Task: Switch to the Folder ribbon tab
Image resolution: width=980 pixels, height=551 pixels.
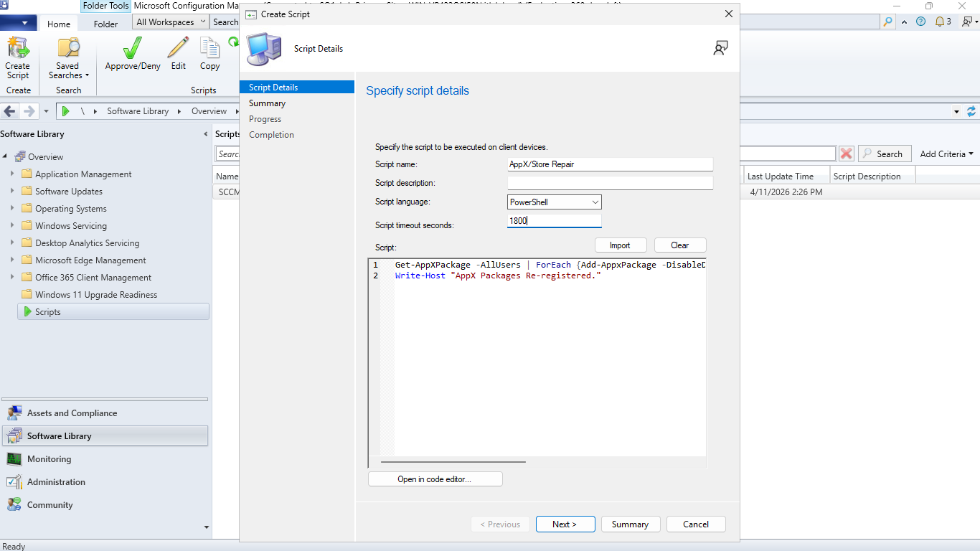Action: (x=105, y=24)
